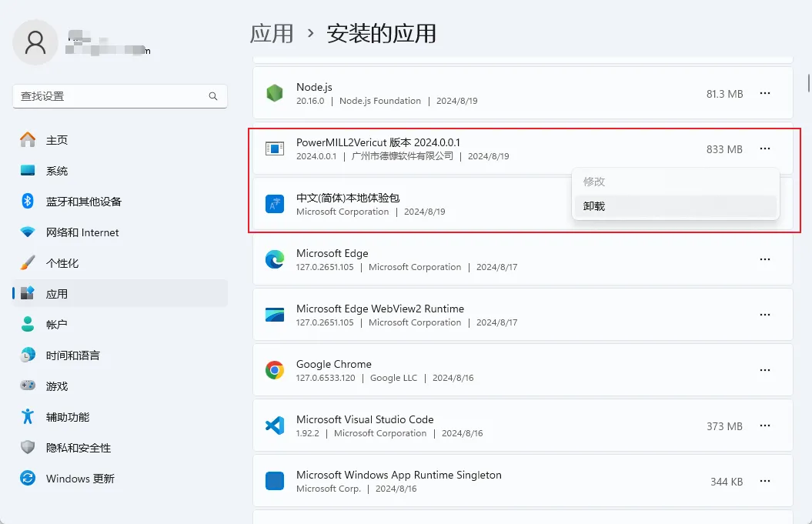Open the gamepad icon for 游戏
The image size is (812, 524).
tap(28, 385)
